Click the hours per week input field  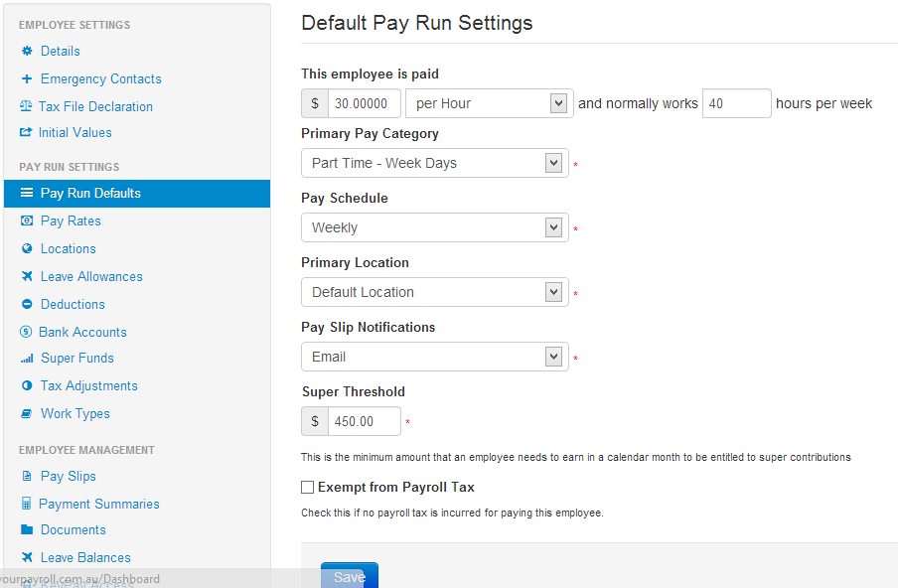coord(736,103)
